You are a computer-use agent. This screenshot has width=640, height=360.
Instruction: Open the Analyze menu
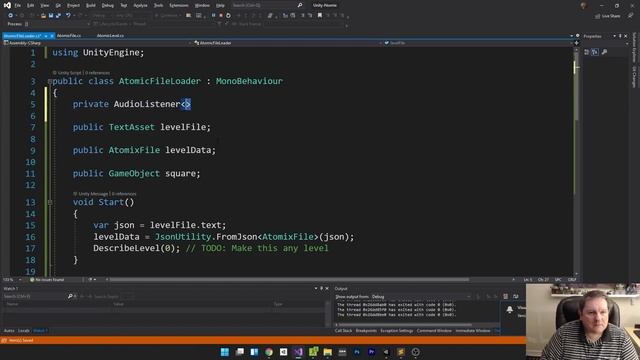pos(140,5)
